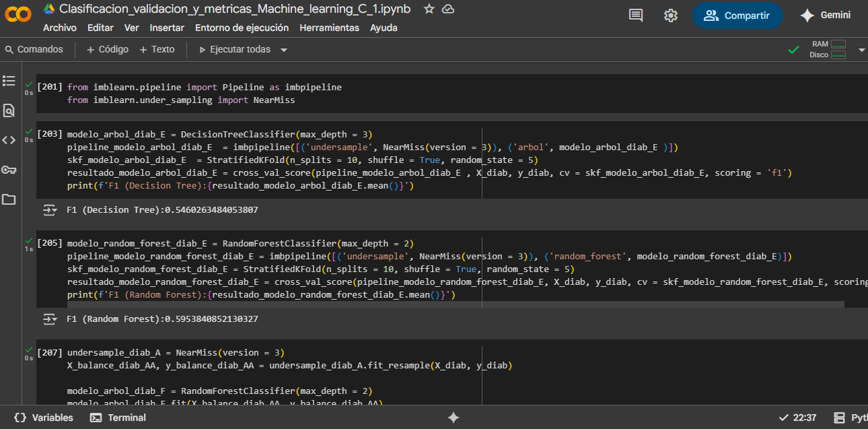This screenshot has width=868, height=429.
Task: Open the comments panel icon
Action: 636,15
